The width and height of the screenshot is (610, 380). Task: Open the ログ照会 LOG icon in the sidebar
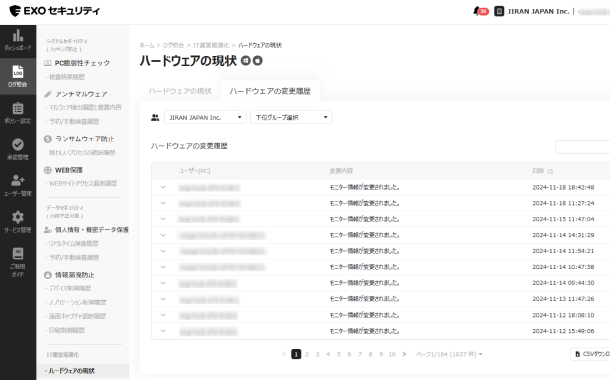pyautogui.click(x=18, y=72)
